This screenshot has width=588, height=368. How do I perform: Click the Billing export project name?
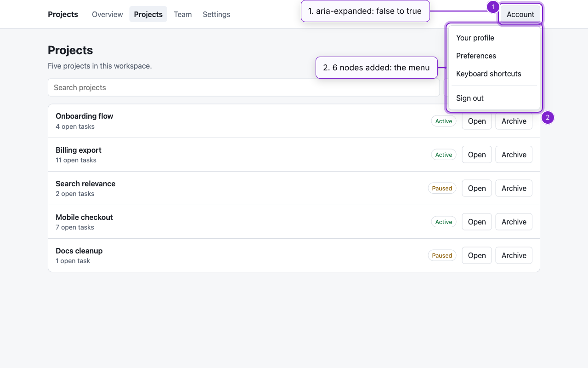click(x=79, y=150)
